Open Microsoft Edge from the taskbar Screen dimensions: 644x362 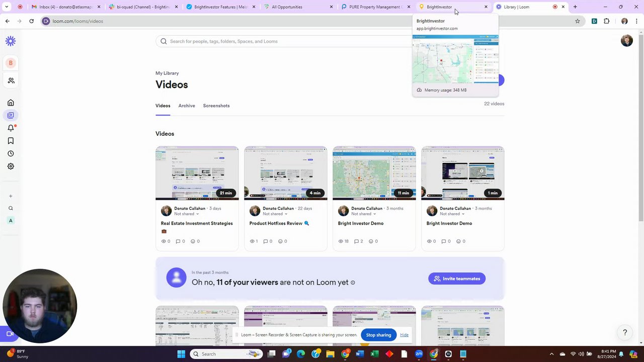click(301, 354)
